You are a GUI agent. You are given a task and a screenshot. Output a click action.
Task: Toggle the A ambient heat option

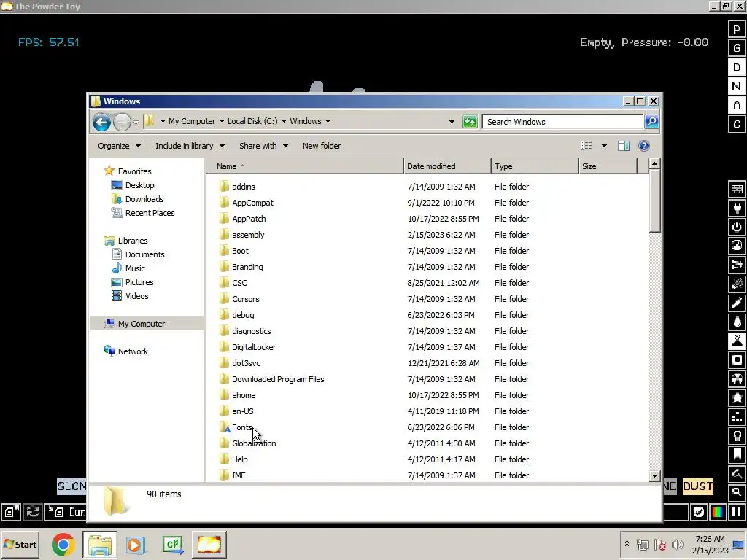737,105
